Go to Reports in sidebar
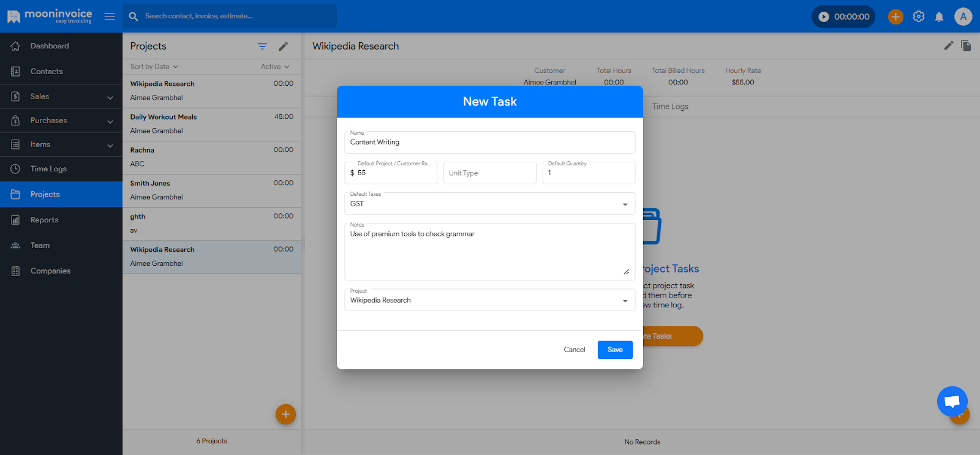This screenshot has height=455, width=980. (44, 220)
